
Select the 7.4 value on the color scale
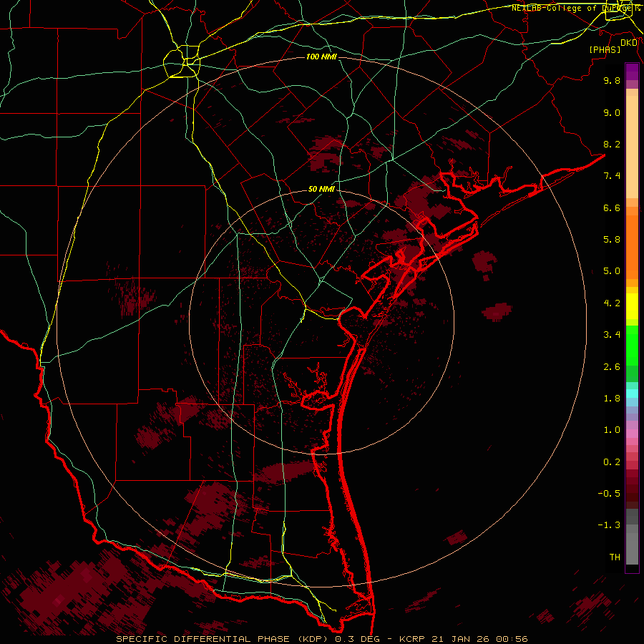pyautogui.click(x=612, y=176)
